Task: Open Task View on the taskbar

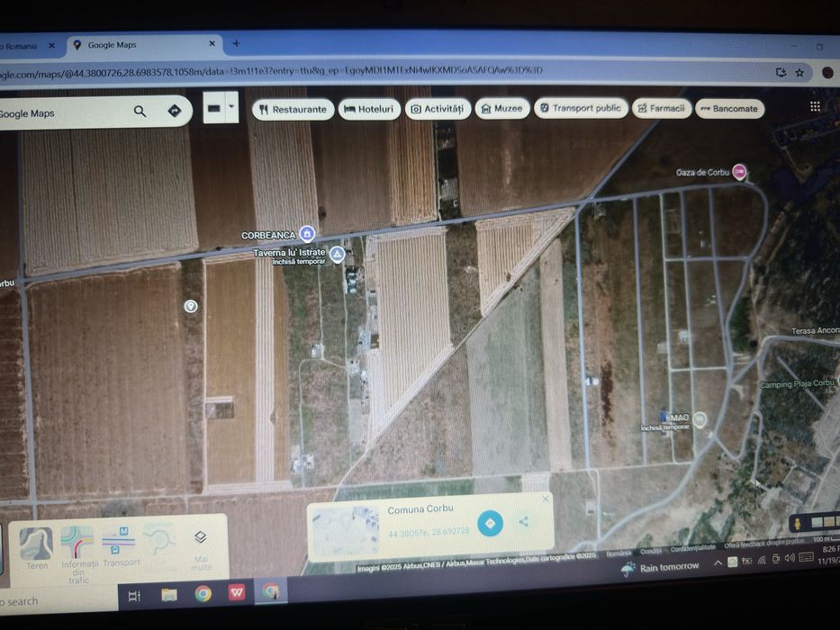Action: pos(134,596)
